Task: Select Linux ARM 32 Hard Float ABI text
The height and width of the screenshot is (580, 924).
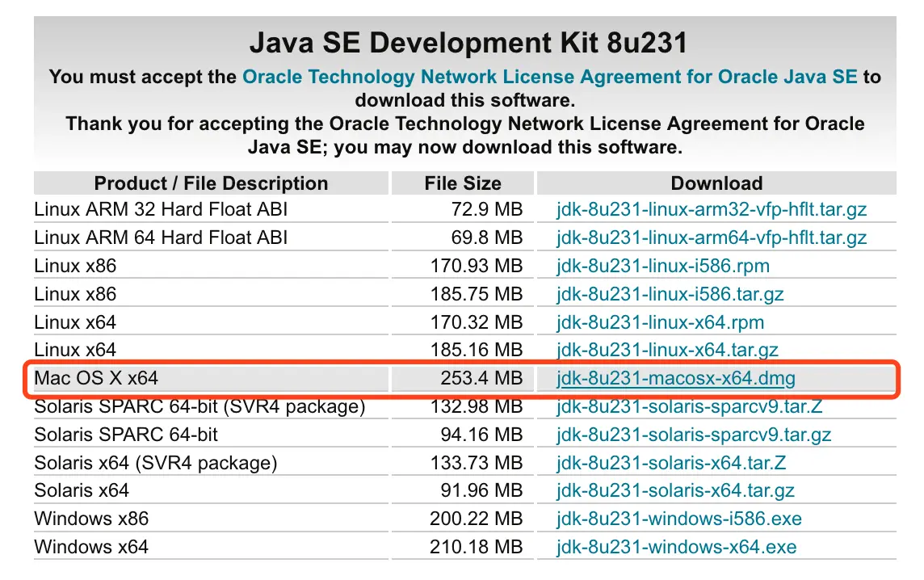Action: [161, 209]
